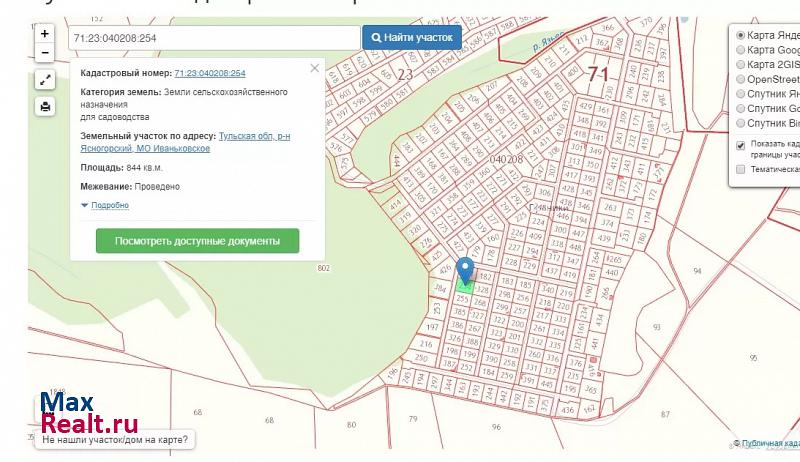800x462 pixels.
Task: Click Найти участок search button
Action: click(411, 38)
